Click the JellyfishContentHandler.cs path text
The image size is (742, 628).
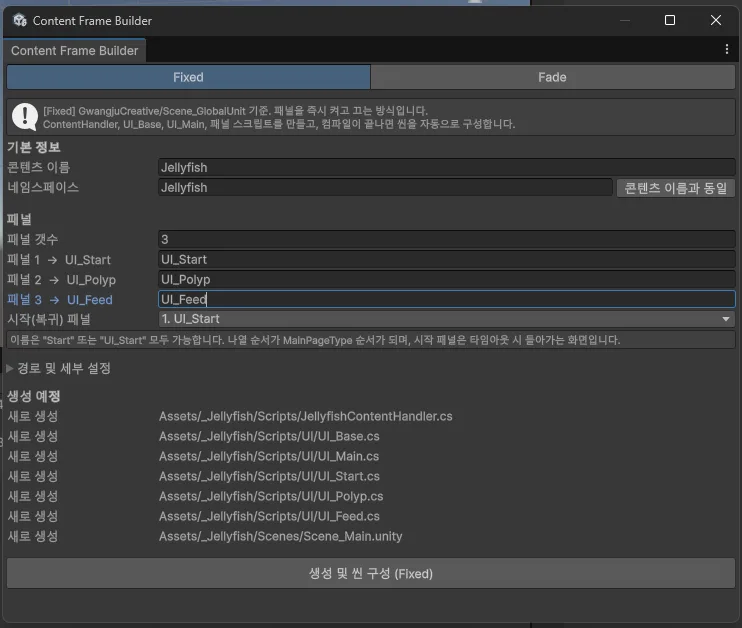click(306, 416)
